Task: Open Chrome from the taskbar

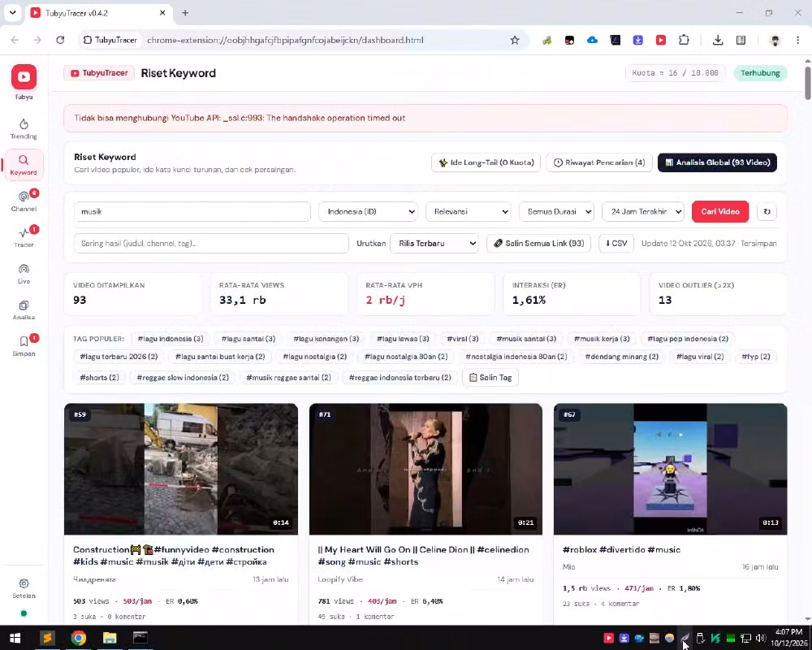Action: (78, 638)
